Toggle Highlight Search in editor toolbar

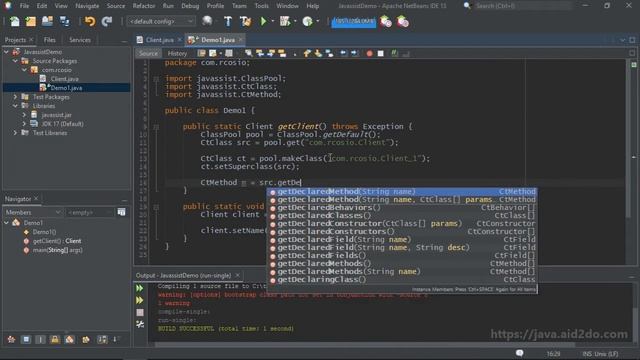pyautogui.click(x=282, y=53)
